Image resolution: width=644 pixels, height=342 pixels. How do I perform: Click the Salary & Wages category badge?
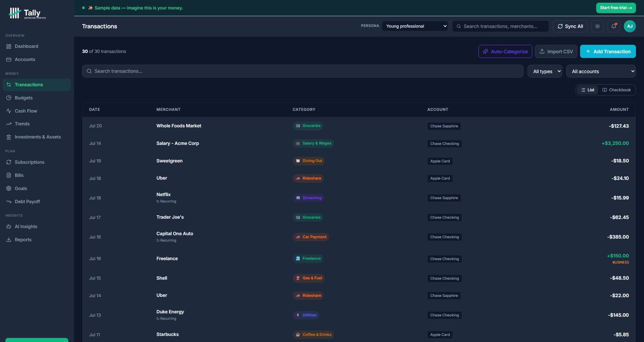[313, 144]
